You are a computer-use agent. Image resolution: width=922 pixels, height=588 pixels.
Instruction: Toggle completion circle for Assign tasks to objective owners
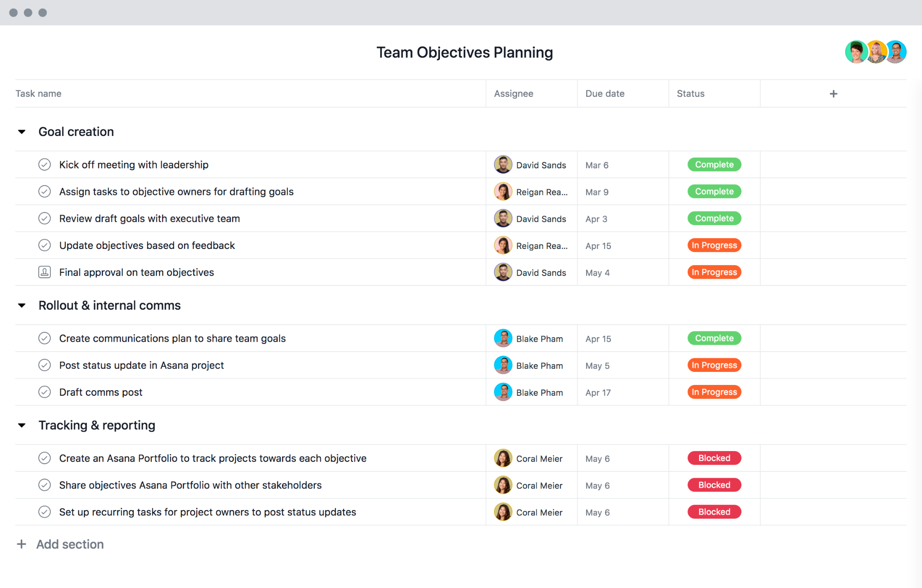tap(45, 191)
